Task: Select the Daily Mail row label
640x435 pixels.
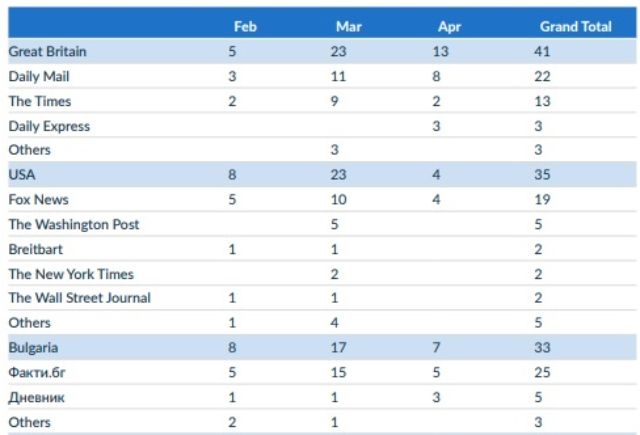Action: 39,76
